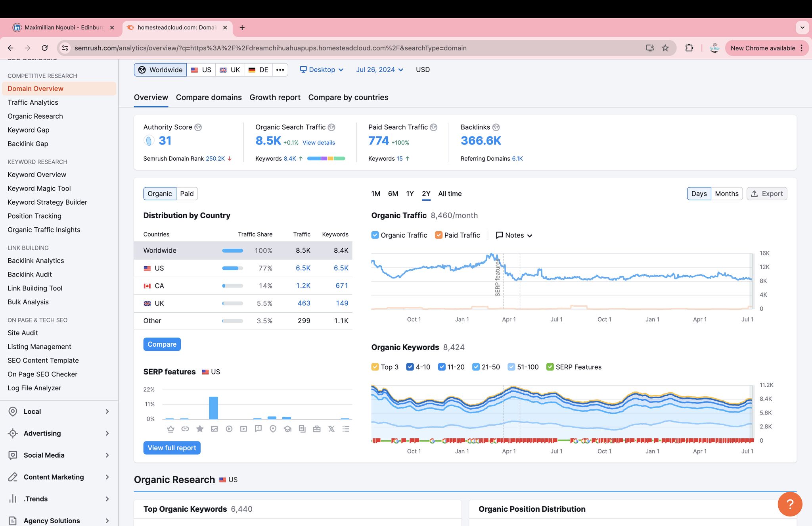Open the Jul 26, 2024 date dropdown
The height and width of the screenshot is (526, 812).
pyautogui.click(x=379, y=69)
